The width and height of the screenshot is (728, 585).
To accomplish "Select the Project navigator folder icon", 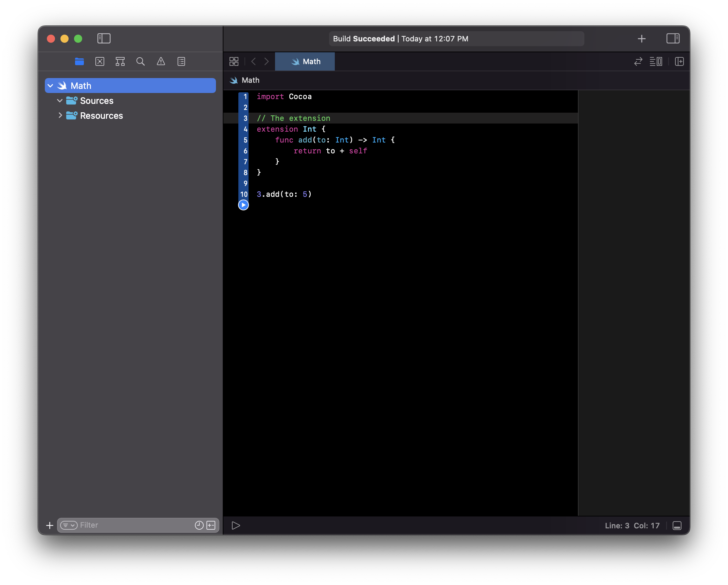I will pyautogui.click(x=79, y=61).
